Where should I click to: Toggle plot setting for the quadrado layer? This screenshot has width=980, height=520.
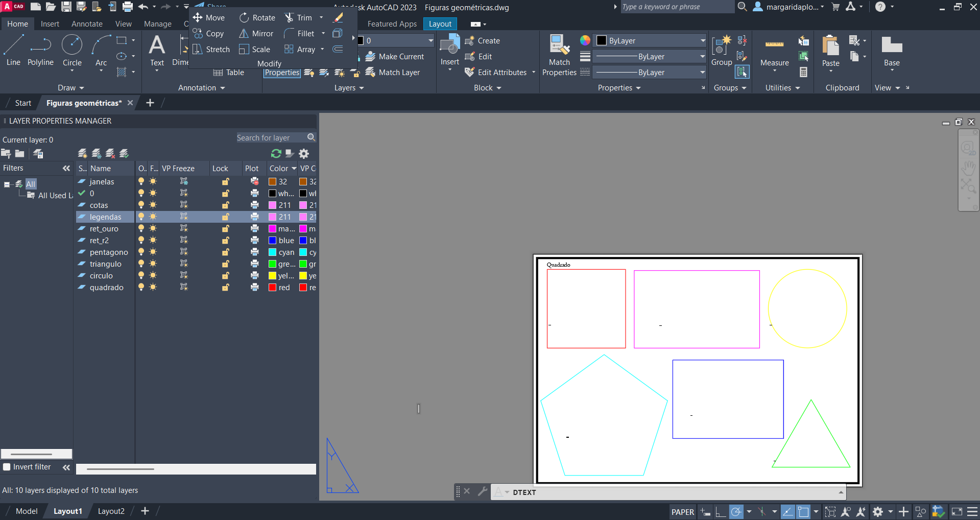point(254,288)
